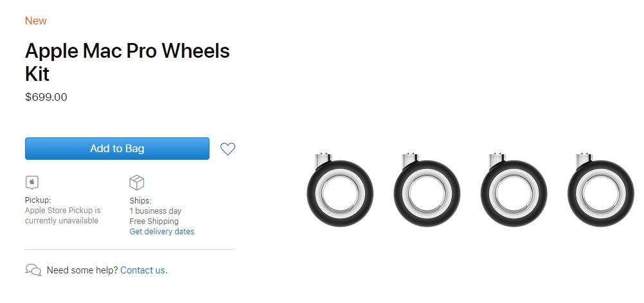This screenshot has width=644, height=303.
Task: Click the pickup currently unavailable message
Action: (x=63, y=216)
